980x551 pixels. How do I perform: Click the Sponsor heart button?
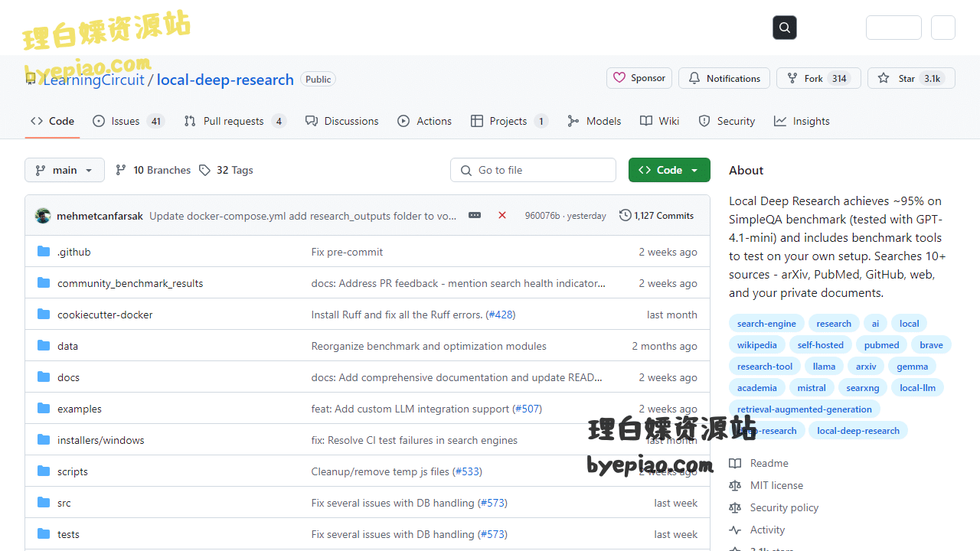click(639, 78)
